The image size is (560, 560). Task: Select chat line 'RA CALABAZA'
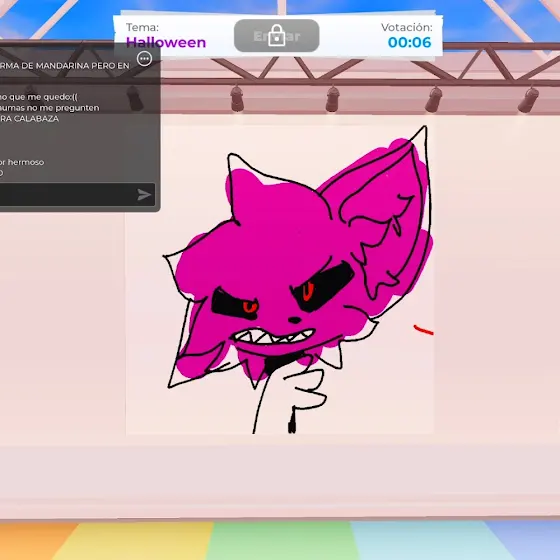(29, 119)
